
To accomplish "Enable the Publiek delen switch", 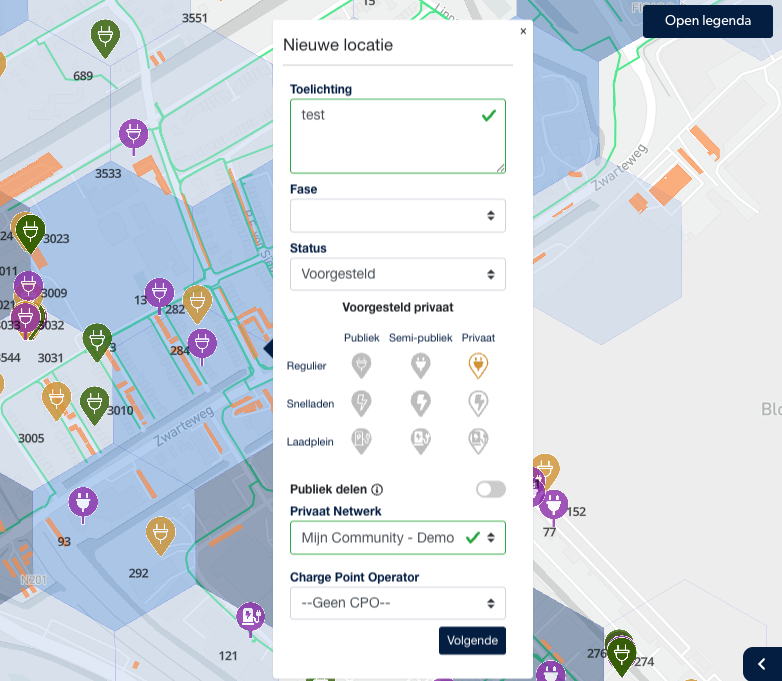I will (x=490, y=489).
